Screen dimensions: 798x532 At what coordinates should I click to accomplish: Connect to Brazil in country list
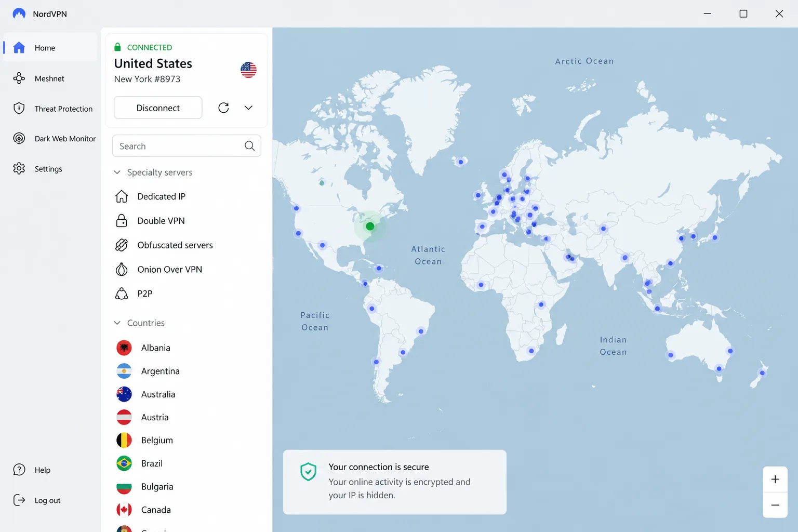click(x=187, y=463)
